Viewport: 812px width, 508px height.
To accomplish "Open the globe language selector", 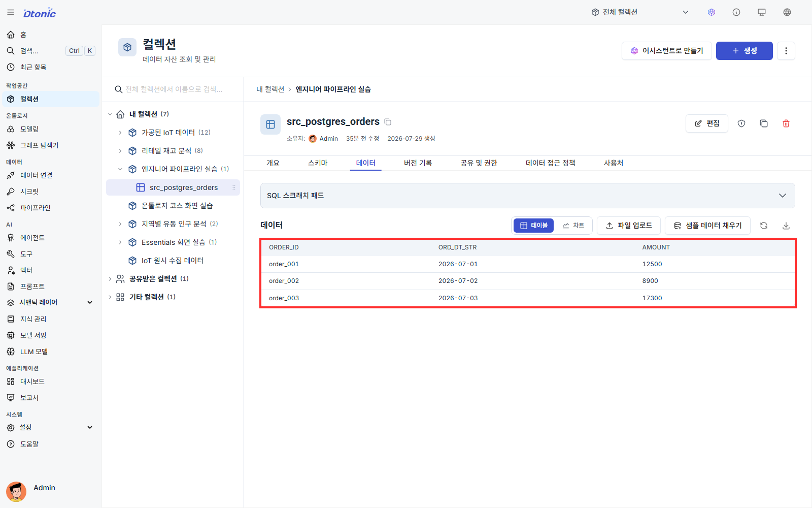I will (787, 12).
